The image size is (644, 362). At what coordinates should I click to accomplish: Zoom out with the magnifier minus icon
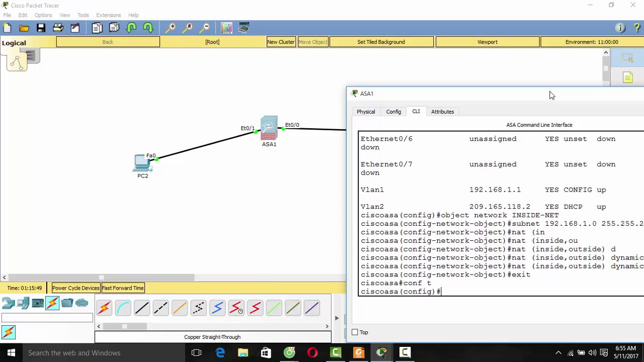205,28
